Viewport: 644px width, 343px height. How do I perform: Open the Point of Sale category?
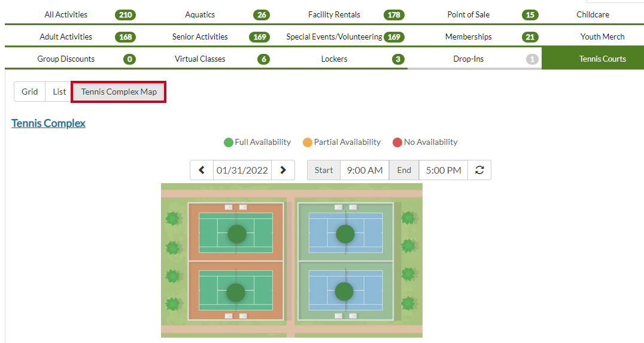[468, 15]
